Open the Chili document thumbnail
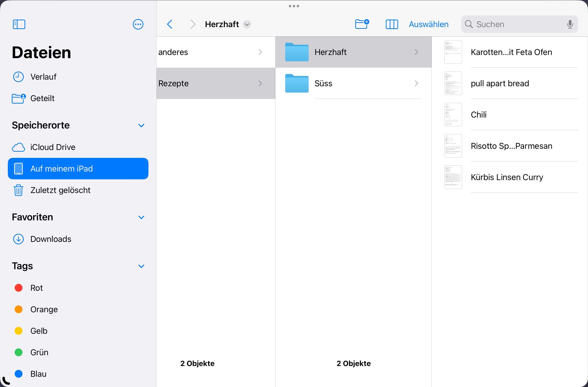The height and width of the screenshot is (387, 588). [453, 115]
